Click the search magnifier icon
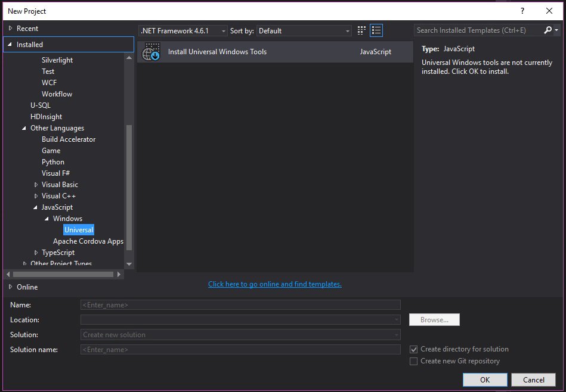566x392 pixels. point(548,30)
